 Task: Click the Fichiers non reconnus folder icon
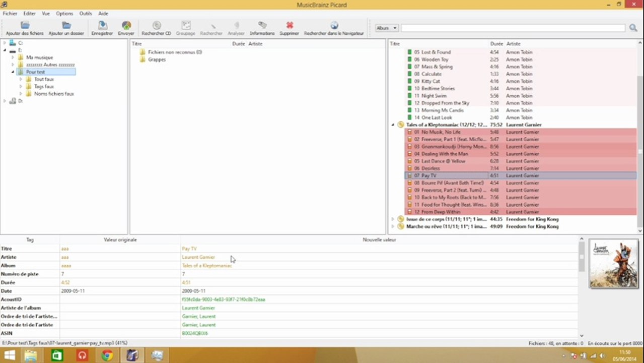[142, 52]
